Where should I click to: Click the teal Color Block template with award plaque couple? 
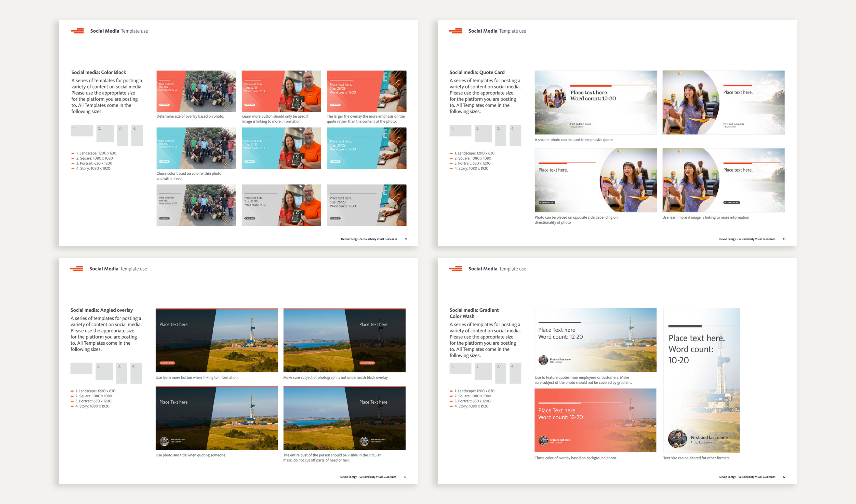click(x=281, y=148)
